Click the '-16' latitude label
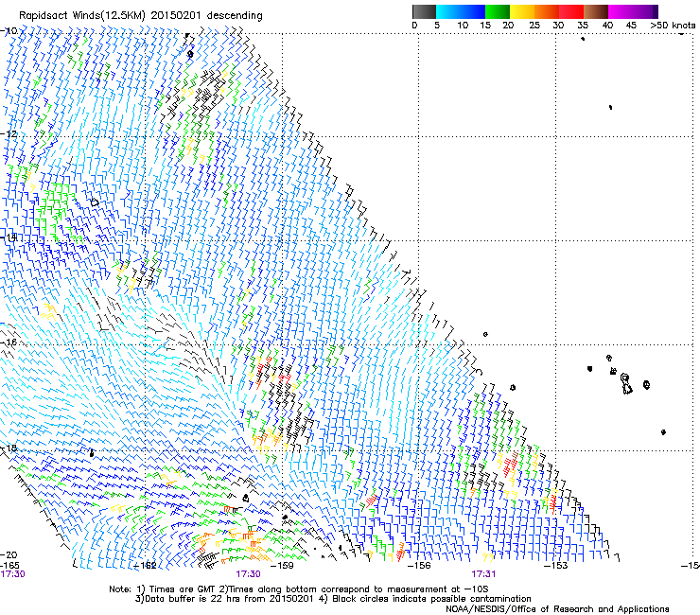Viewport: 700px width, 615px height. (9, 343)
